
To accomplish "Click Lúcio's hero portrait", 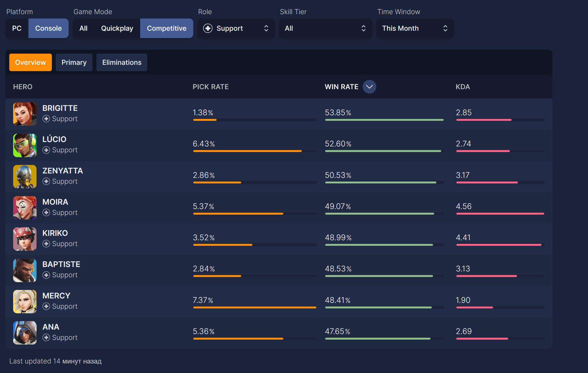I will (x=25, y=145).
